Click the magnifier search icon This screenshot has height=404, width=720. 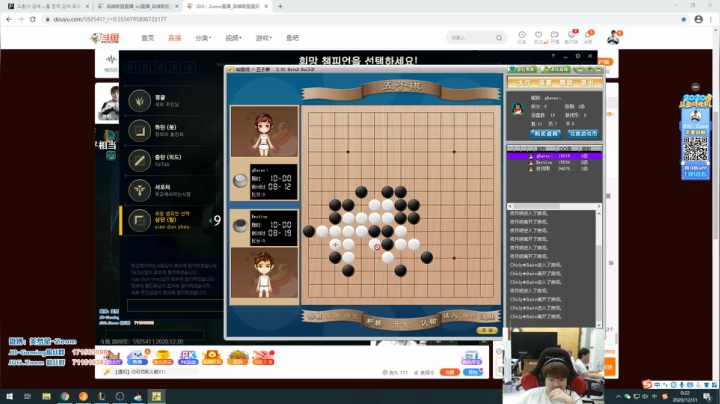(499, 38)
